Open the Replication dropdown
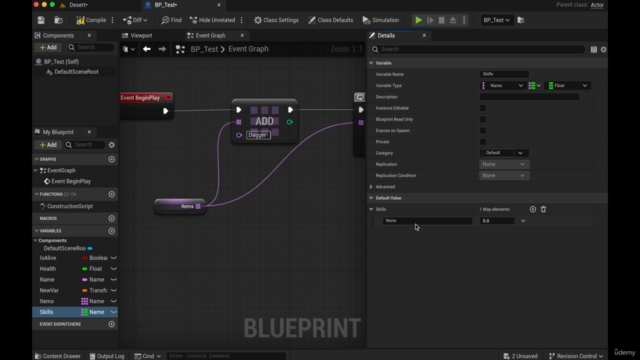This screenshot has width=640, height=360. click(x=504, y=164)
